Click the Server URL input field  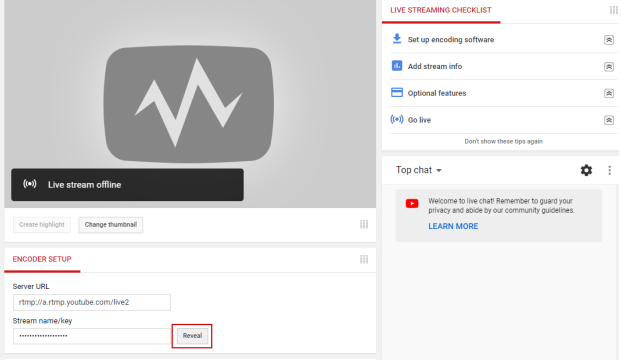[x=92, y=303]
